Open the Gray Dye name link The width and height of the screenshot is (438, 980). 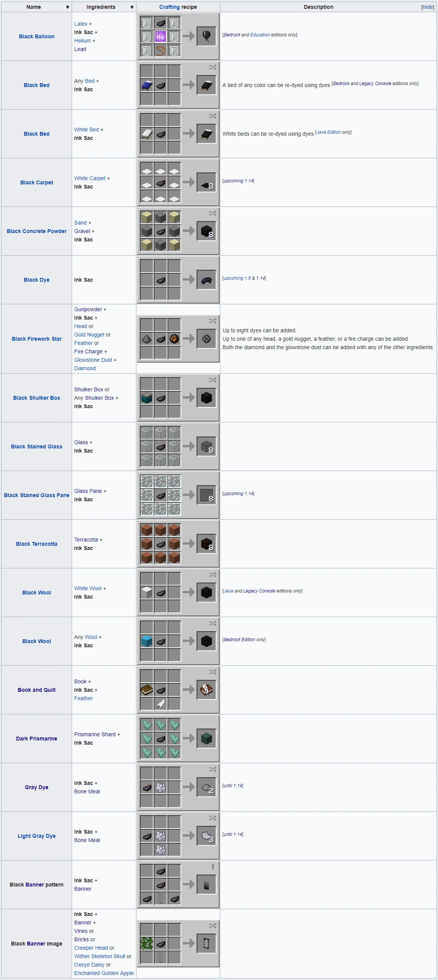[37, 787]
